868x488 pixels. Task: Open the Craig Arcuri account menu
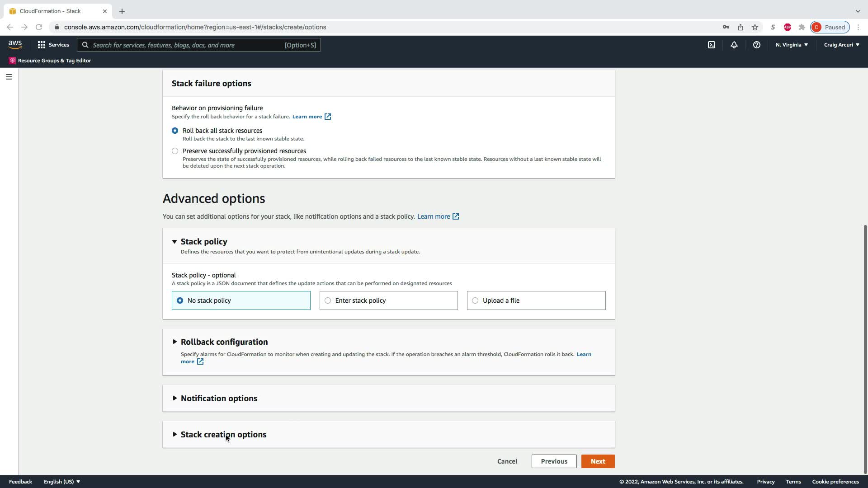coord(841,45)
